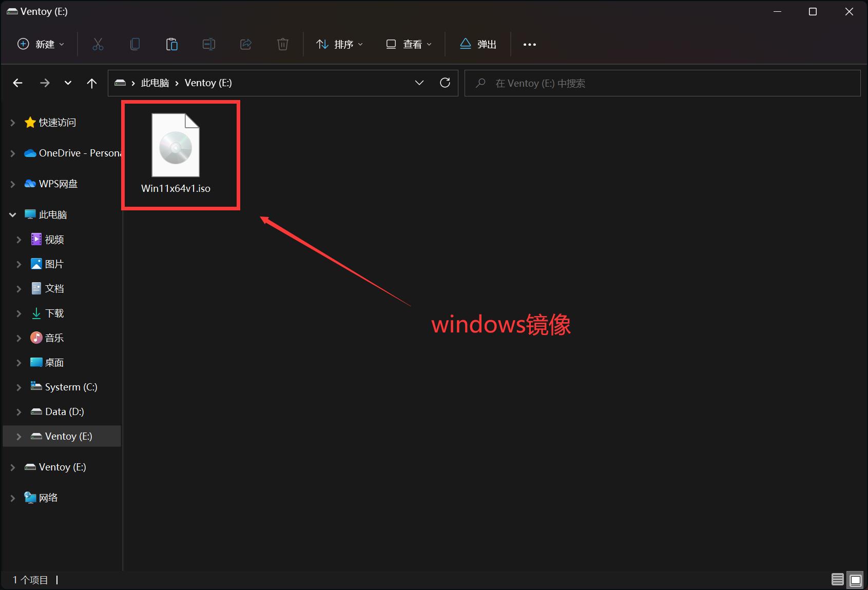Image resolution: width=868 pixels, height=590 pixels.
Task: Open the ... more options menu
Action: [530, 44]
